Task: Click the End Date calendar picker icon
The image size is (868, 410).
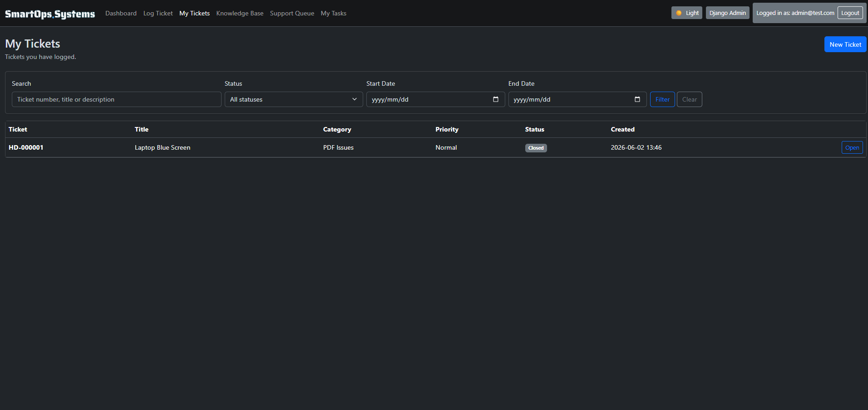Action: coord(637,99)
